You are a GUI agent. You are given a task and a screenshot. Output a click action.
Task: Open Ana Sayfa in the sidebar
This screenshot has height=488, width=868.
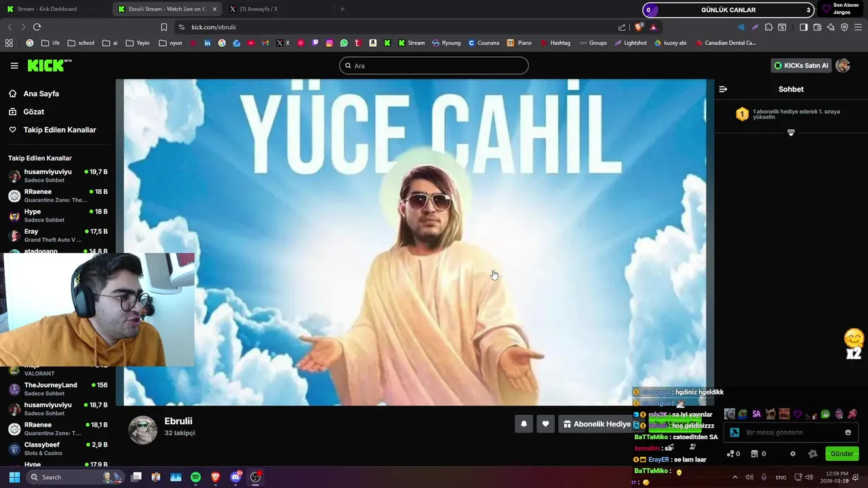pyautogui.click(x=41, y=94)
